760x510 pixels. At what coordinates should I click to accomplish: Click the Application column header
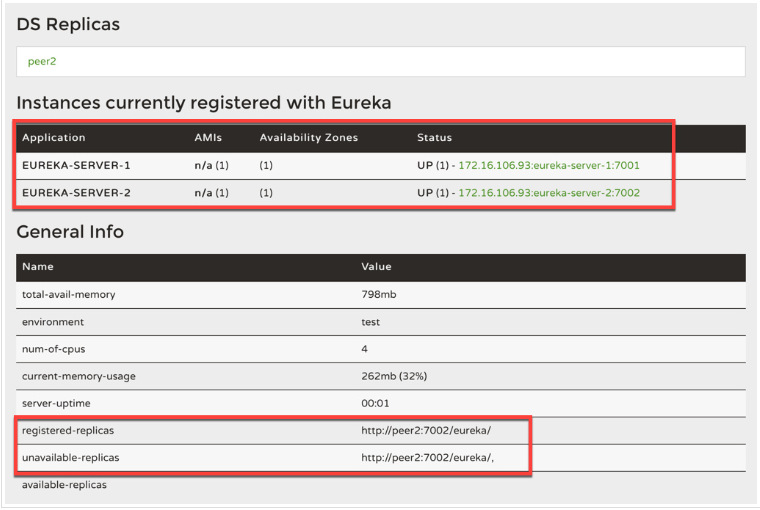pos(53,138)
